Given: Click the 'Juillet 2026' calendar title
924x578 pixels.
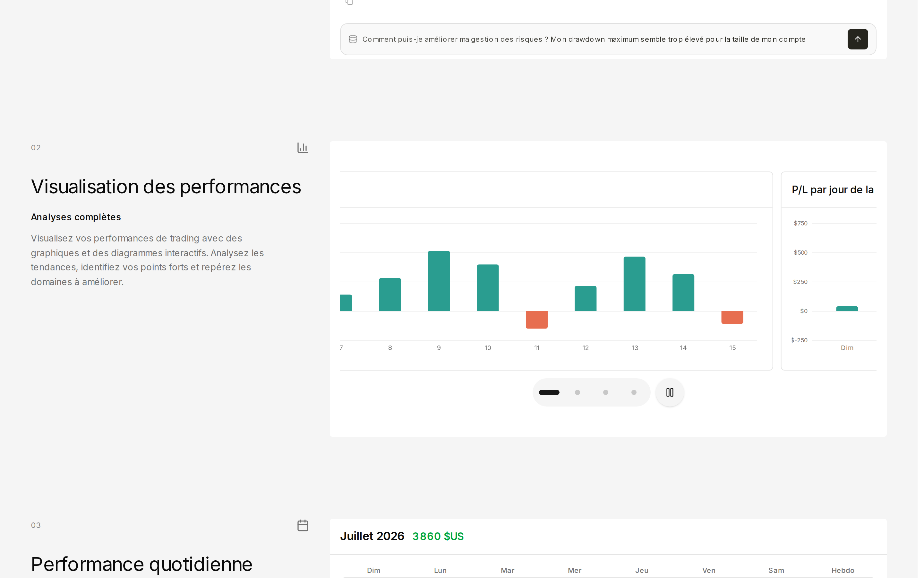Looking at the screenshot, I should (372, 536).
